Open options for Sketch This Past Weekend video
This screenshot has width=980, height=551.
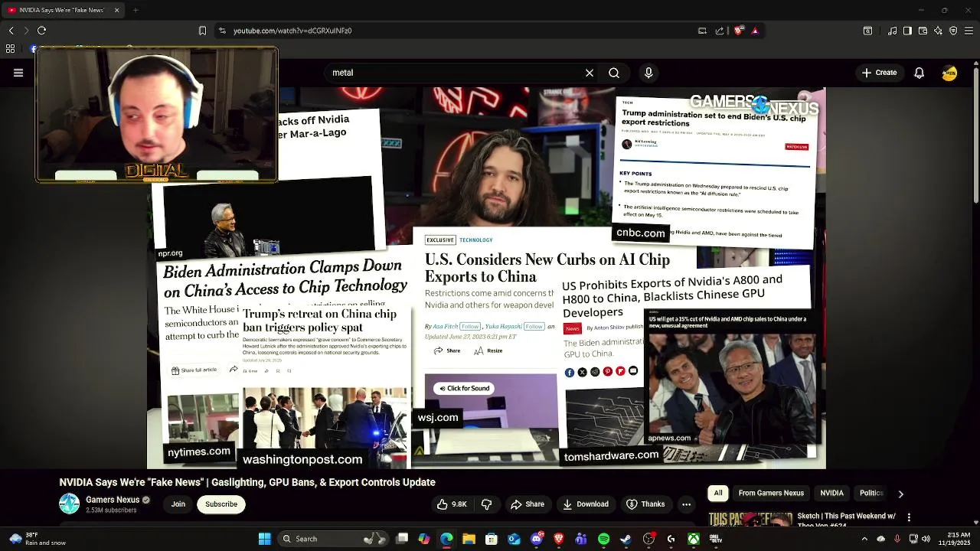pos(909,518)
